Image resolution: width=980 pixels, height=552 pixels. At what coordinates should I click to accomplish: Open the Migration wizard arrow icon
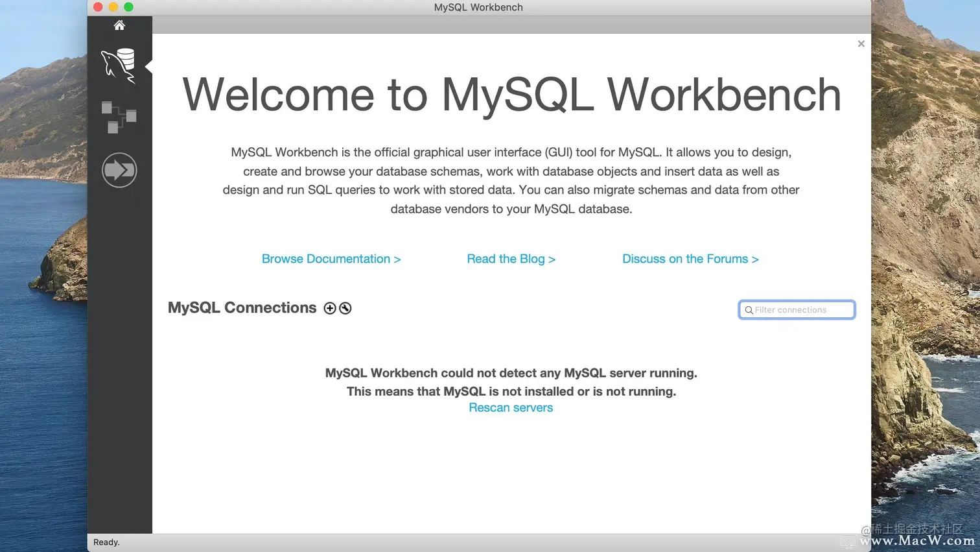click(x=119, y=170)
